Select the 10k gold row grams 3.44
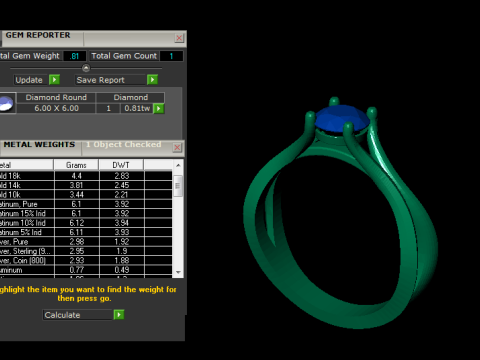Image resolution: width=480 pixels, height=360 pixels. click(76, 195)
